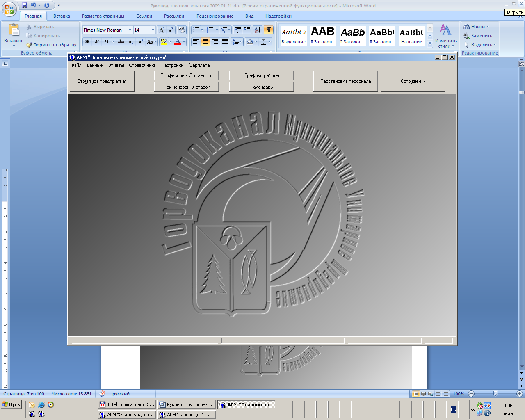This screenshot has height=420, width=525.
Task: Undo last action in Quick Access toolbar
Action: tap(34, 5)
